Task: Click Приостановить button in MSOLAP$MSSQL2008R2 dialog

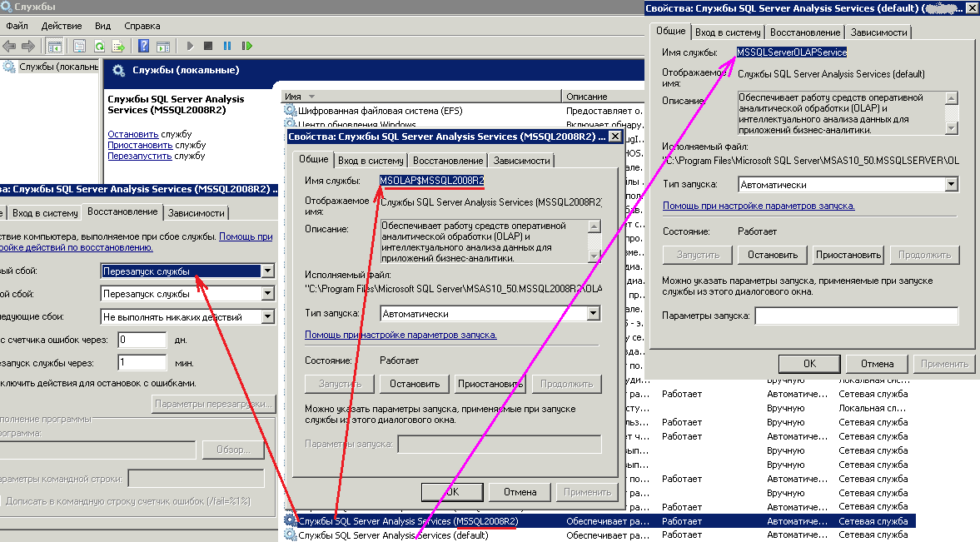Action: click(x=490, y=384)
